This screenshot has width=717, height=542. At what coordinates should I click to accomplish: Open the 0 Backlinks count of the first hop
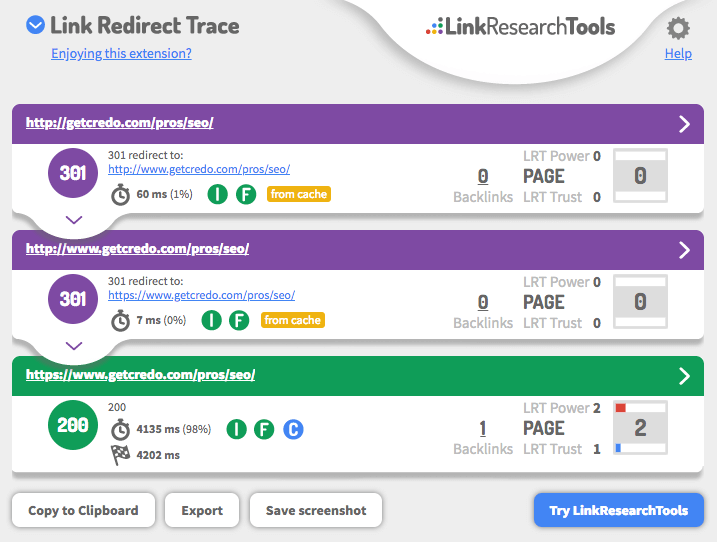483,176
